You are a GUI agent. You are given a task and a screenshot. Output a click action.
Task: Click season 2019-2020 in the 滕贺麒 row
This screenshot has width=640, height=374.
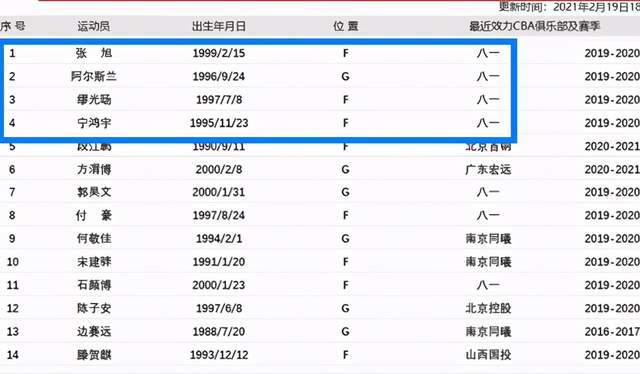612,355
